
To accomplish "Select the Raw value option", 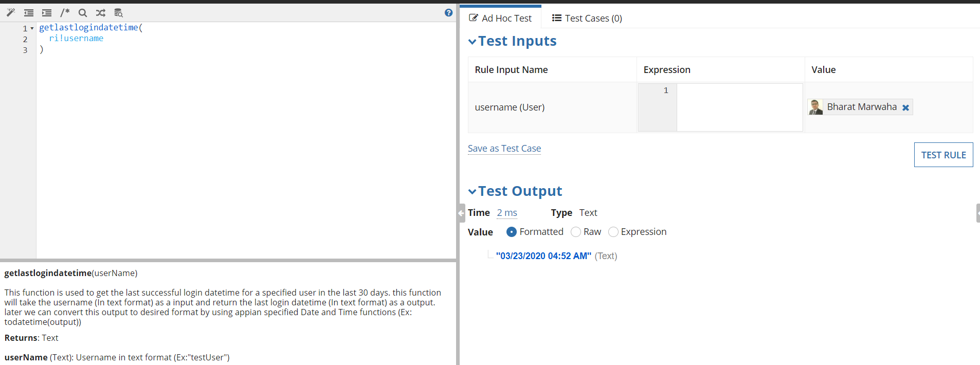I will tap(576, 232).
